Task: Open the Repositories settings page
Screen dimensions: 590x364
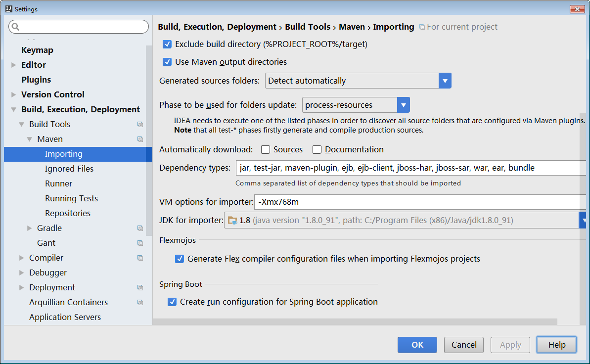Action: 68,213
